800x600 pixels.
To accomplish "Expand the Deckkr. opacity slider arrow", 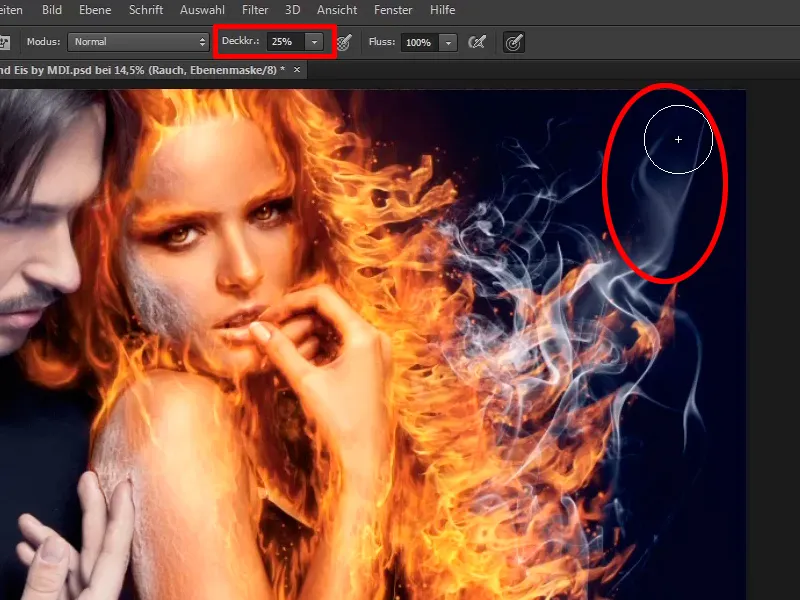I will pos(314,42).
